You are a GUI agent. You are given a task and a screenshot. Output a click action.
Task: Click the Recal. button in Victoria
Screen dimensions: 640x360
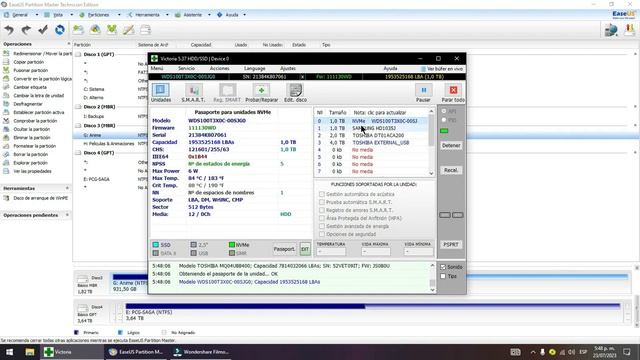[451, 170]
